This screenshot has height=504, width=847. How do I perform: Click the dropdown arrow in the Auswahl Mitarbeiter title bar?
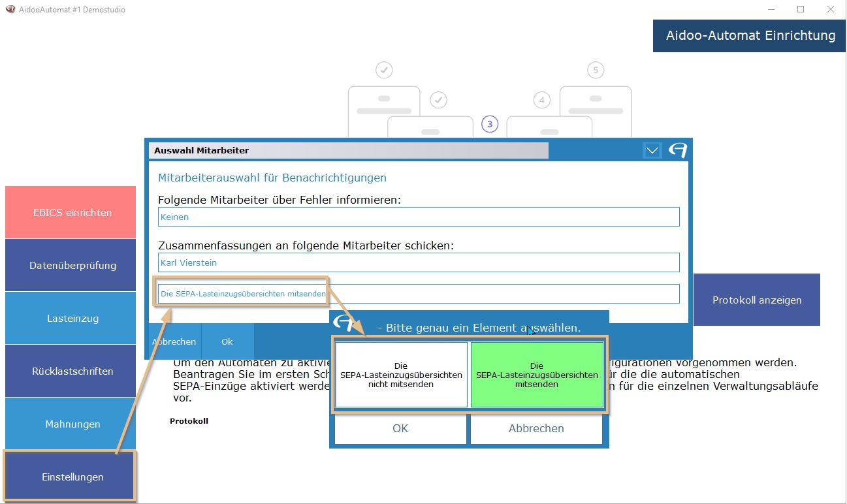(652, 150)
